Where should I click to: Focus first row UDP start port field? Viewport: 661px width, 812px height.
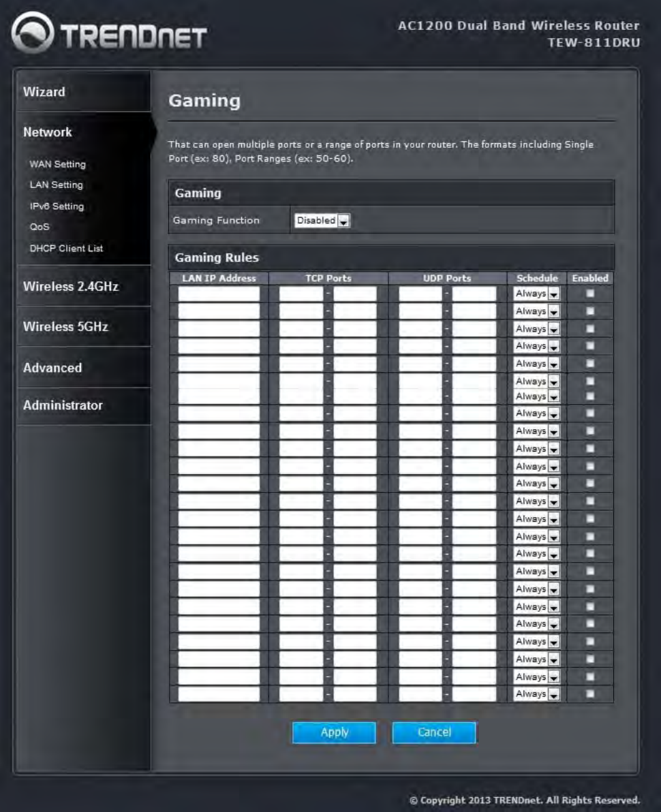click(420, 294)
